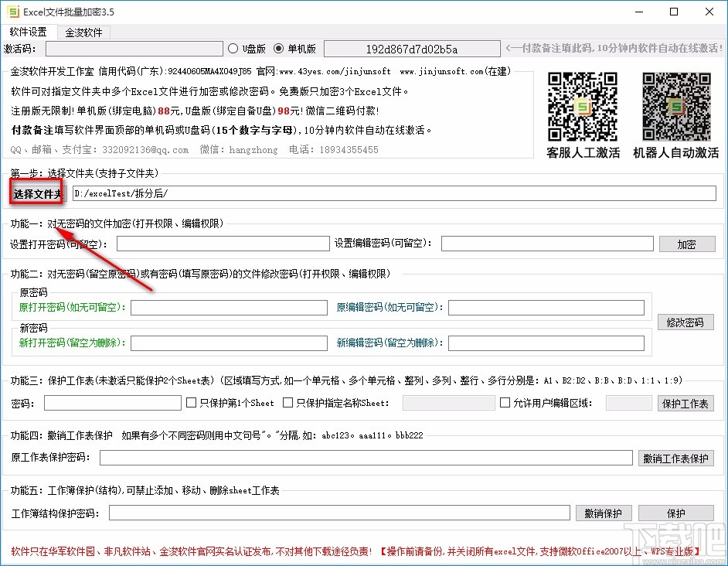728x566 pixels.
Task: Click the 撤销工作表保护 button
Action: tap(676, 458)
